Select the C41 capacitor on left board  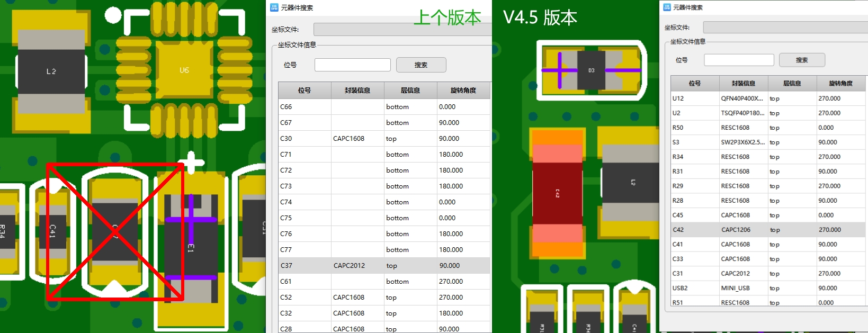pos(52,230)
